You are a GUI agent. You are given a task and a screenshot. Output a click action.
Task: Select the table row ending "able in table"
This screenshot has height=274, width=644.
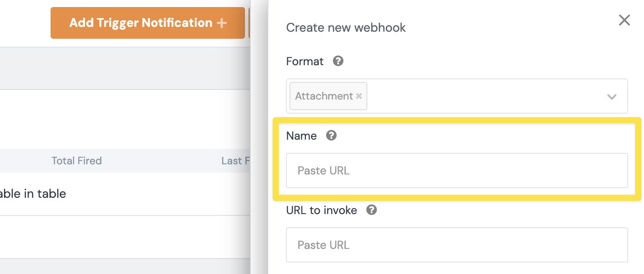33,194
